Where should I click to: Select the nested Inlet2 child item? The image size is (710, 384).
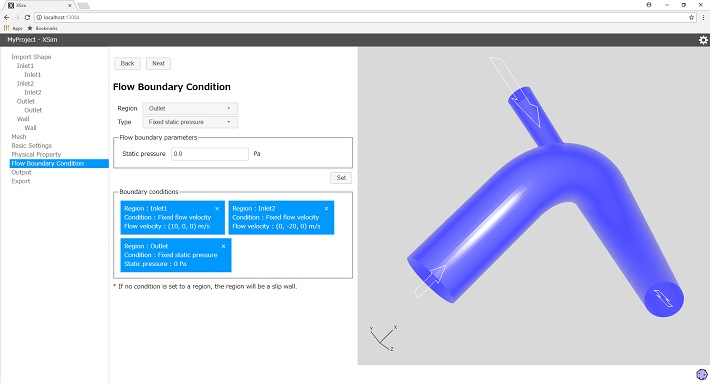33,92
